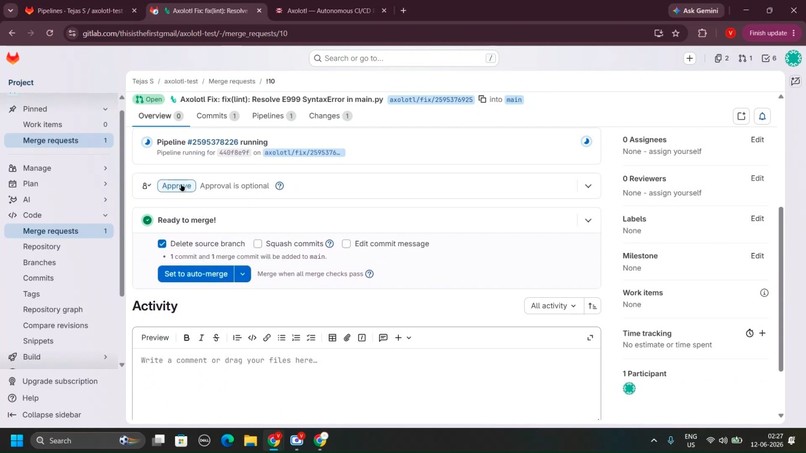Click Set to auto-merge button
This screenshot has width=806, height=453.
196,274
